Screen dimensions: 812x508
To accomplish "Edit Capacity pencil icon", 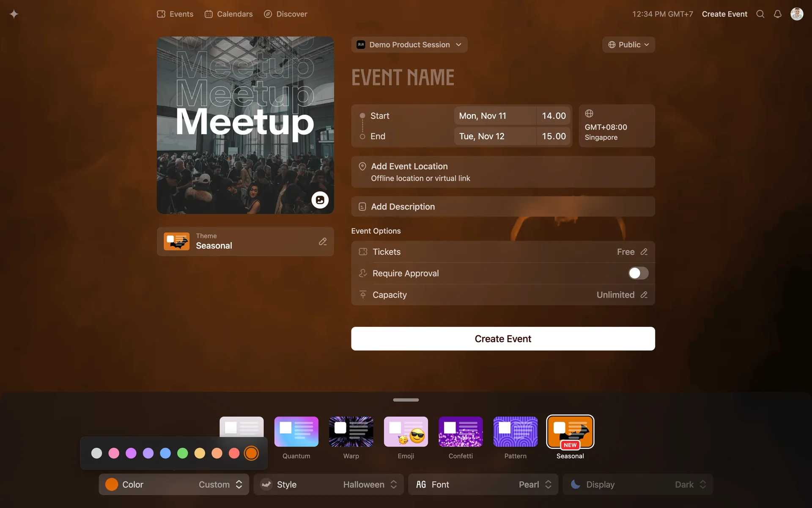I will [x=644, y=295].
